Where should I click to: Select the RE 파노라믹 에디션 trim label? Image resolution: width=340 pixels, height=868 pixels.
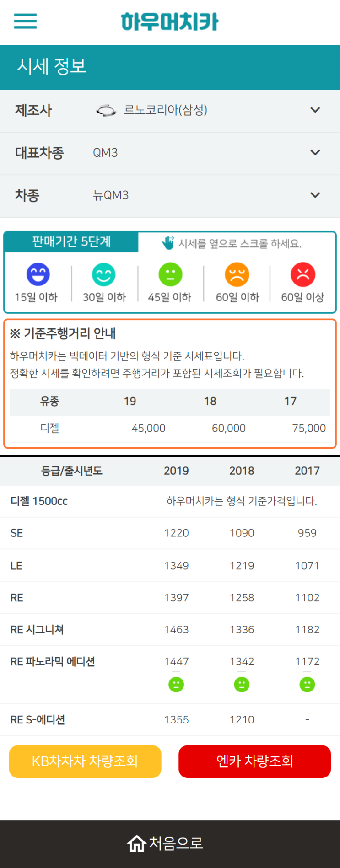click(53, 662)
